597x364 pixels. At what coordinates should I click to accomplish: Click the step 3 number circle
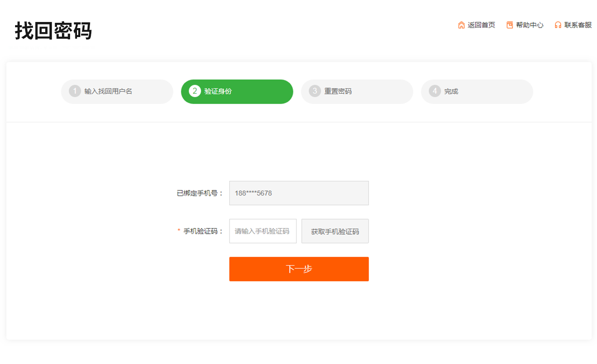(315, 91)
